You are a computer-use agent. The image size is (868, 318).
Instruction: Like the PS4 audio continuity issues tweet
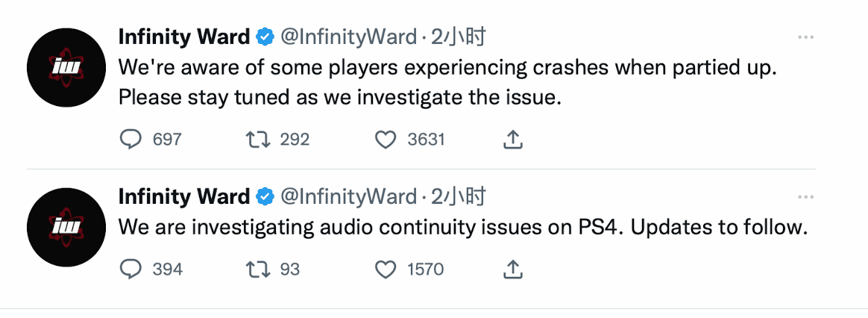pos(386,269)
